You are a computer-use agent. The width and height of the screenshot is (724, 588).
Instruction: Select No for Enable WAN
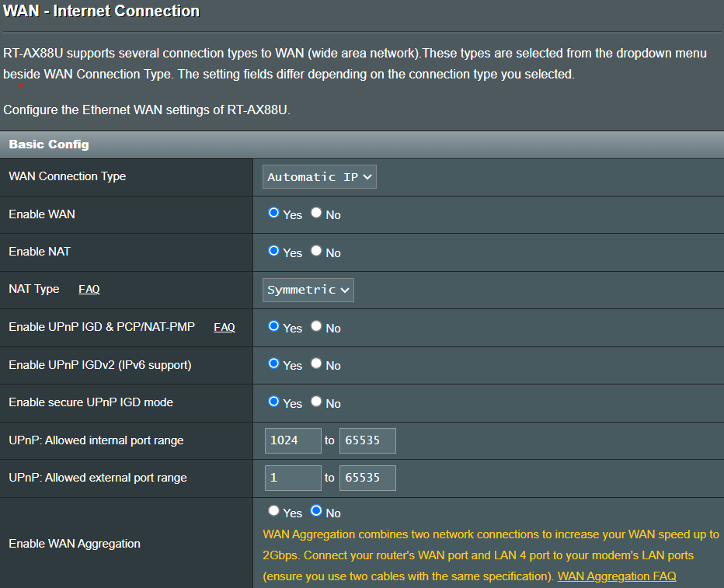[x=316, y=213]
